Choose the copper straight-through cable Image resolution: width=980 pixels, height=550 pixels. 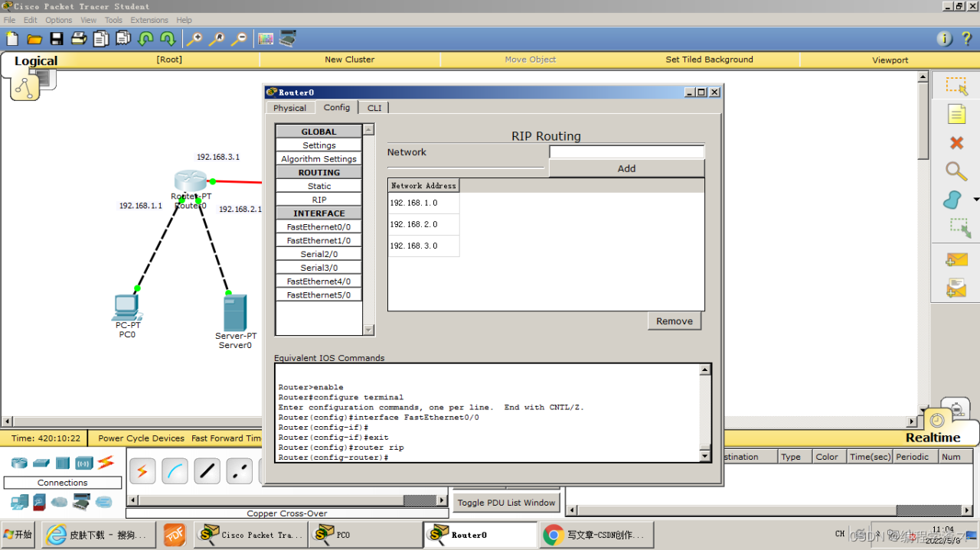point(207,470)
